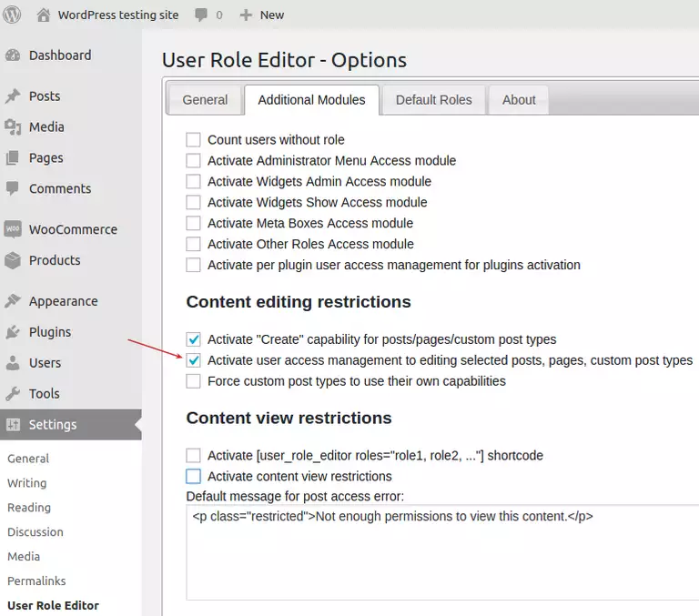Click the Appearance paintbrush icon
The image size is (699, 616).
(13, 301)
